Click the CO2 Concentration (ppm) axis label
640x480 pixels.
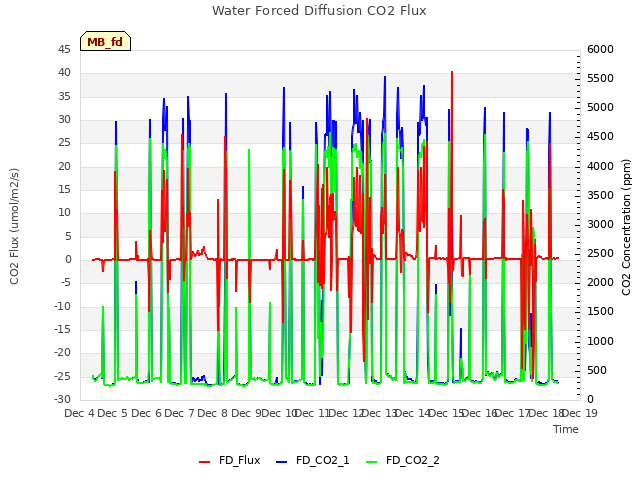tap(626, 227)
